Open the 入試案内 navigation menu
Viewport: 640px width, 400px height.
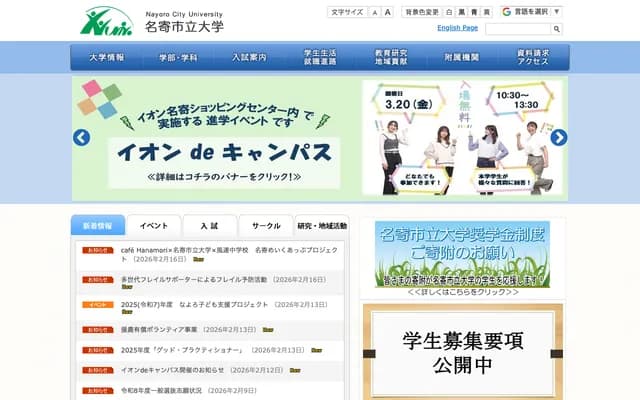249,58
